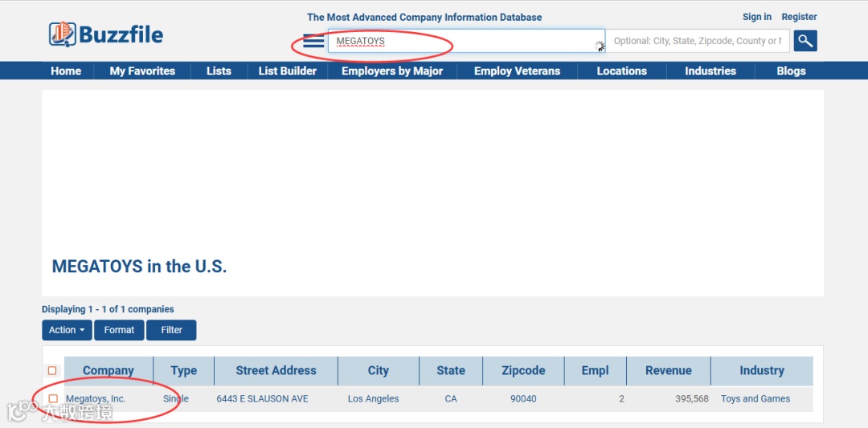Click the Buzzfile logo
868x428 pixels.
(x=106, y=35)
